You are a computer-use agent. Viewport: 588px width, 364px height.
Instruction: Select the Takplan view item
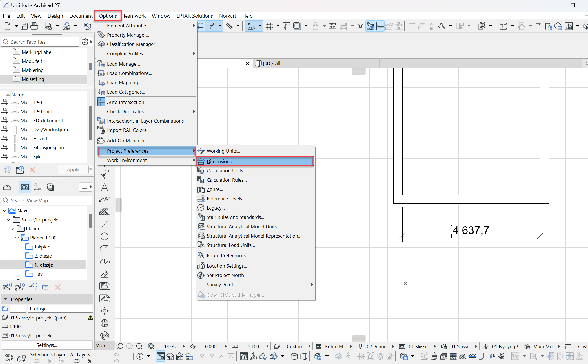[42, 247]
